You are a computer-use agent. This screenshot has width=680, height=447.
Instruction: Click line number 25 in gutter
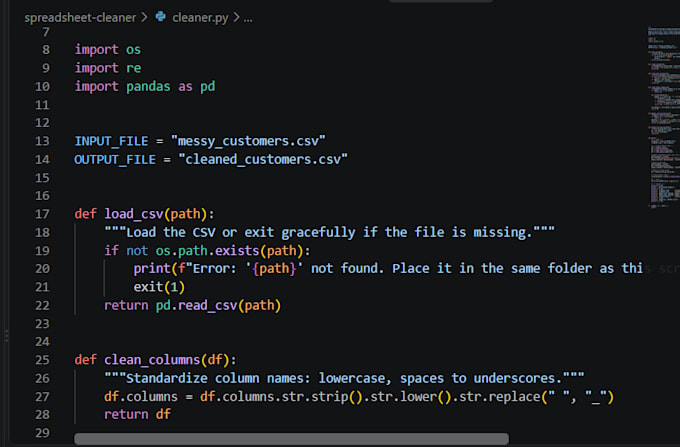coord(42,360)
